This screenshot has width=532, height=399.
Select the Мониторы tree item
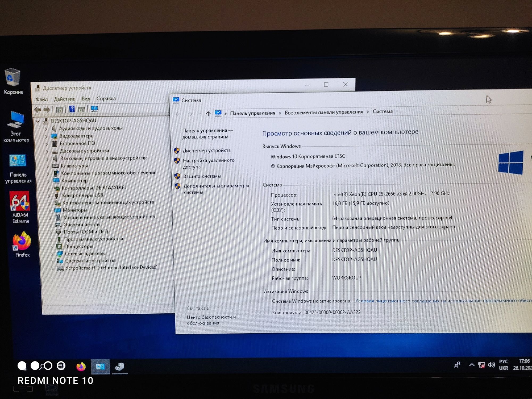tap(75, 210)
